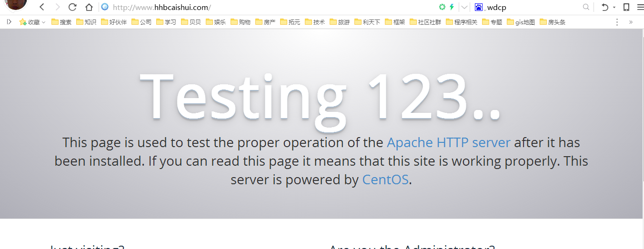
Task: Open the 框架 bookmark folder
Action: coord(395,22)
